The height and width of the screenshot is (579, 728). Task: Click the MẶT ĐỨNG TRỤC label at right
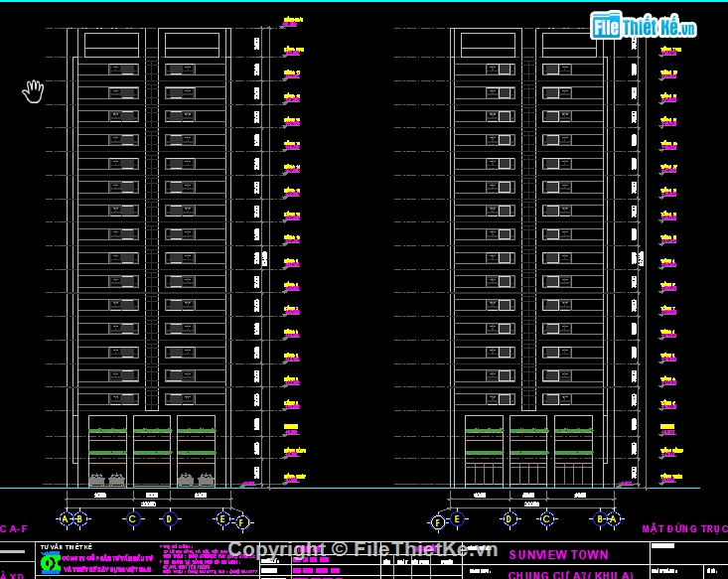click(685, 528)
